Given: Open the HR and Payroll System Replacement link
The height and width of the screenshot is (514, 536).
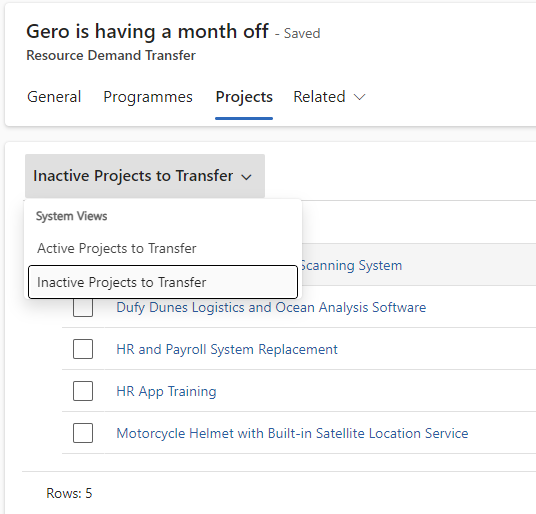Looking at the screenshot, I should click(227, 349).
